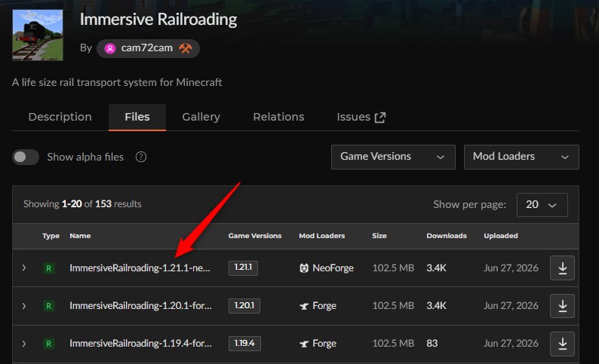Screen dimensions: 599x364
Task: Switch to the Description tab
Action: pos(60,117)
